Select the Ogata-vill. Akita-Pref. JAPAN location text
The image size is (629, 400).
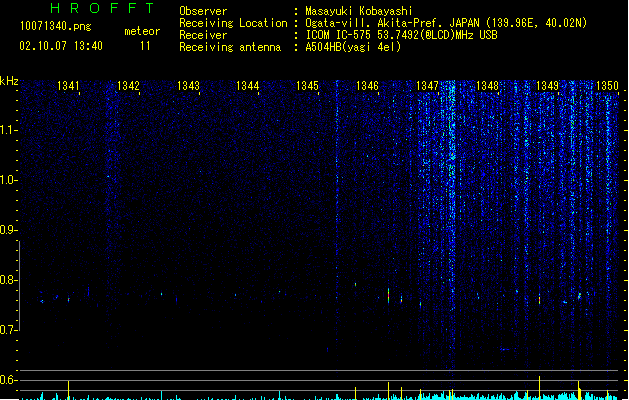point(446,23)
